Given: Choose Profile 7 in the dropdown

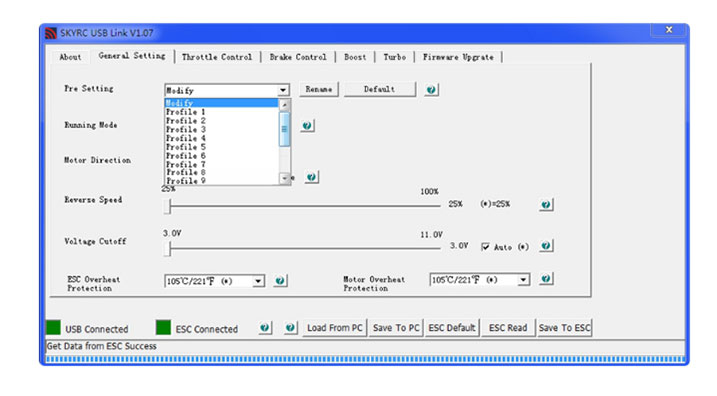Looking at the screenshot, I should click(221, 164).
